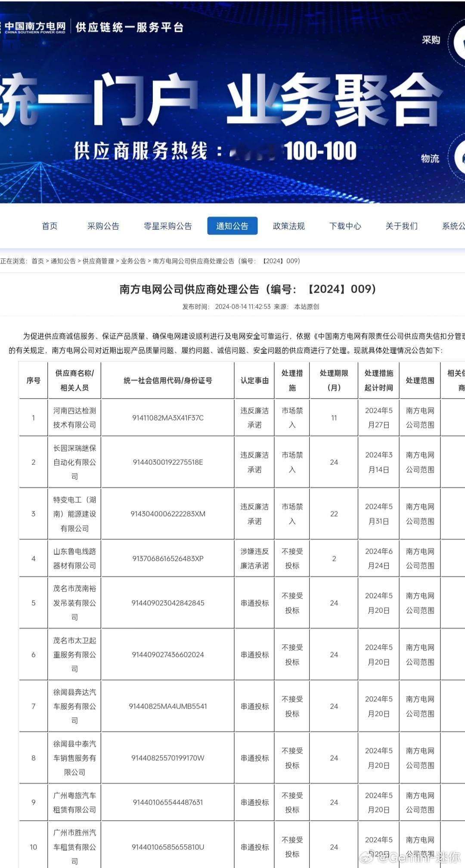Click 供应商管理 in the breadcrumb
The width and height of the screenshot is (465, 868).
(x=99, y=261)
